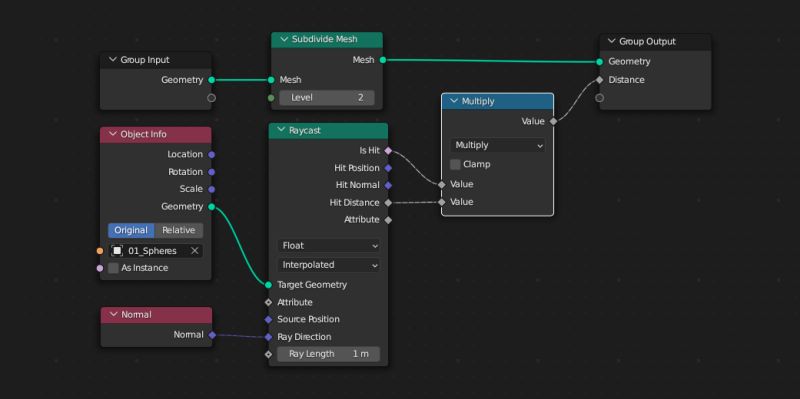Screen dimensions: 800x399
Task: Enable the As Instance checkbox
Action: (x=113, y=268)
